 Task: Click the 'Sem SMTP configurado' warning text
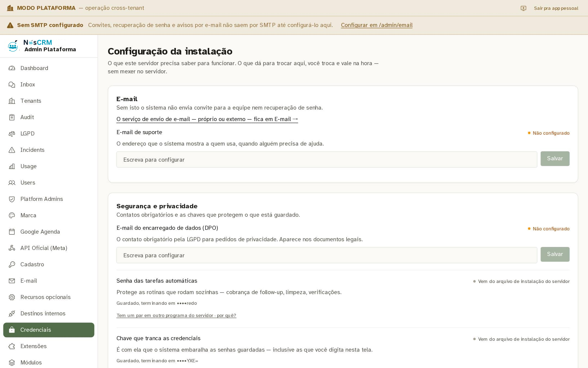tap(50, 25)
